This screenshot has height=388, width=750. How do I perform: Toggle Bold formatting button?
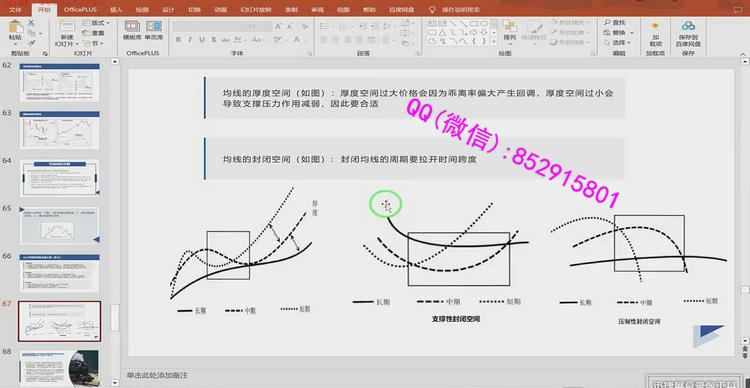coord(178,40)
